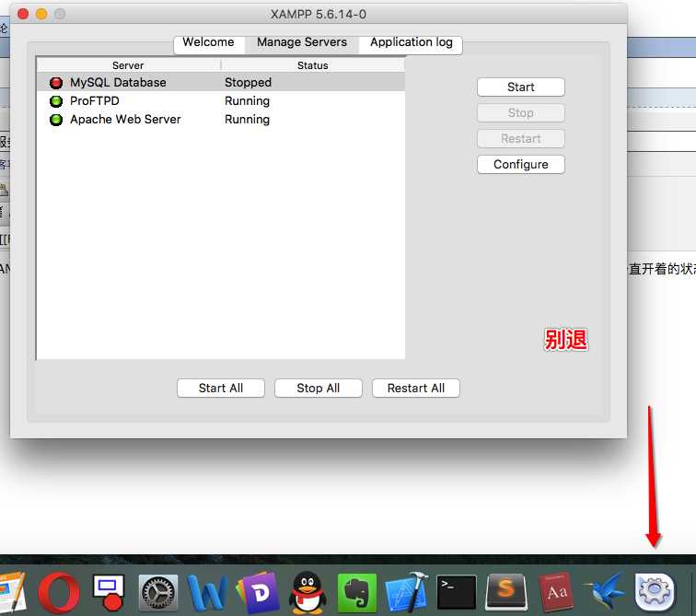The width and height of the screenshot is (696, 616).
Task: Minimize the XAMPP window with yellow button
Action: click(x=41, y=14)
